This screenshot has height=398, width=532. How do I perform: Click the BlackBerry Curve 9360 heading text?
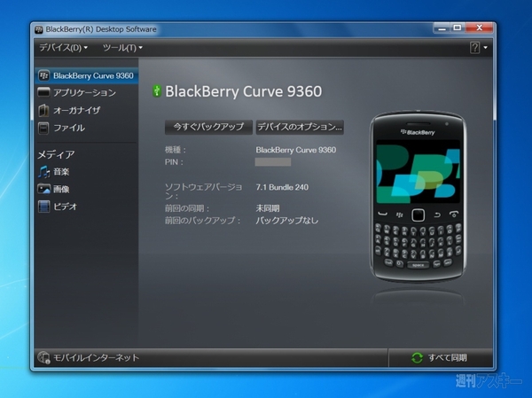tap(243, 91)
